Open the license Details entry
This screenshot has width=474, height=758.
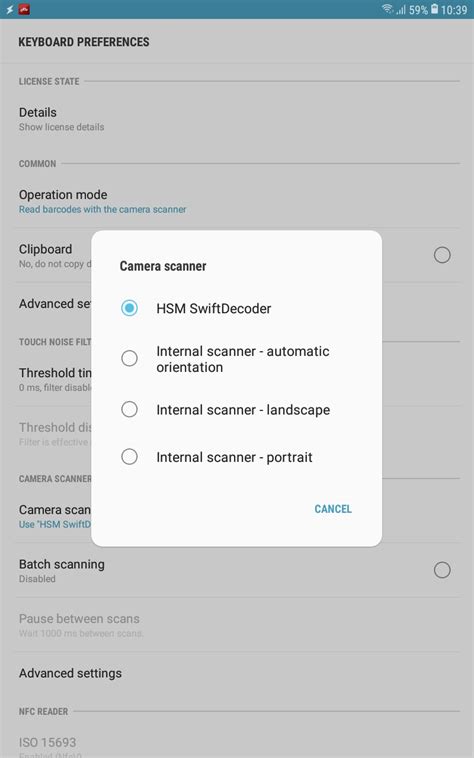click(237, 119)
